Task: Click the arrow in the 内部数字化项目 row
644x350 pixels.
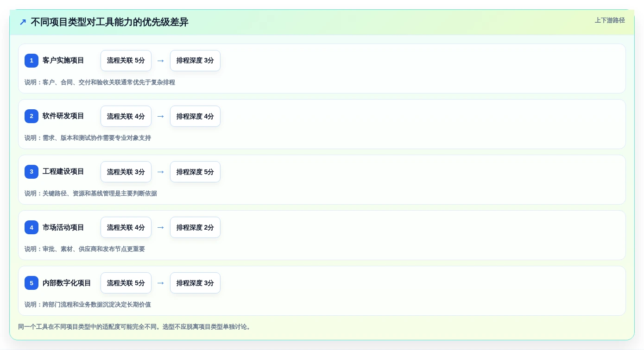Action: click(161, 283)
